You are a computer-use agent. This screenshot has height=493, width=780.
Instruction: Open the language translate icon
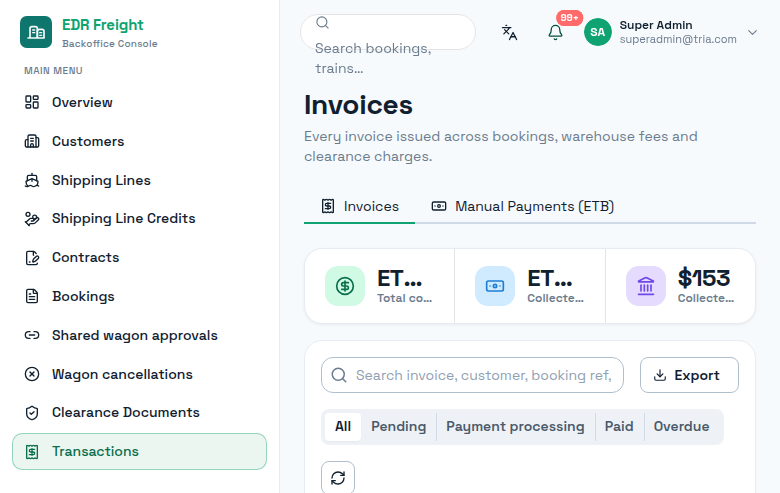(x=509, y=32)
